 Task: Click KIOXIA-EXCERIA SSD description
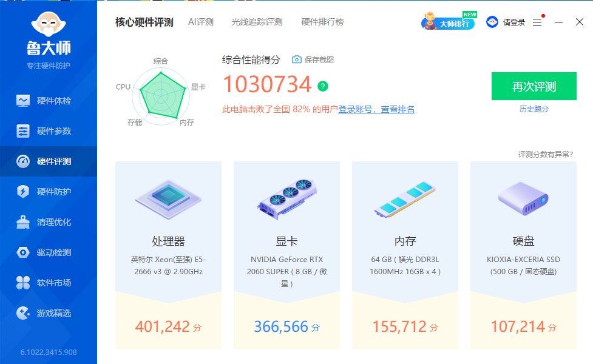[x=523, y=265]
